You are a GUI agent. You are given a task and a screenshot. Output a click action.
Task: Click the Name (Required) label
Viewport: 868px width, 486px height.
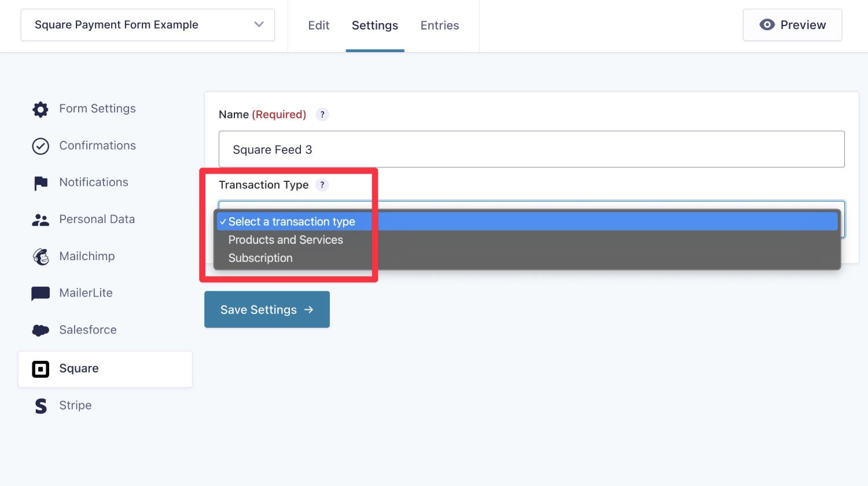[x=262, y=115]
